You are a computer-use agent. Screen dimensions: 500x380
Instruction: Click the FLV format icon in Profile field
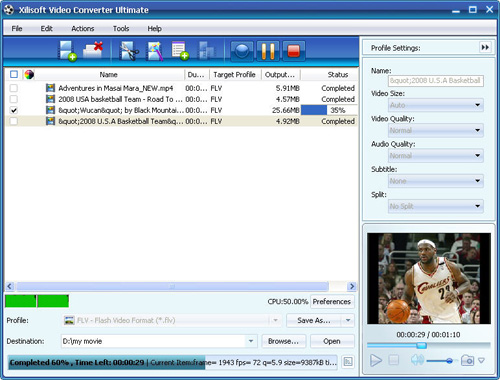pyautogui.click(x=69, y=320)
